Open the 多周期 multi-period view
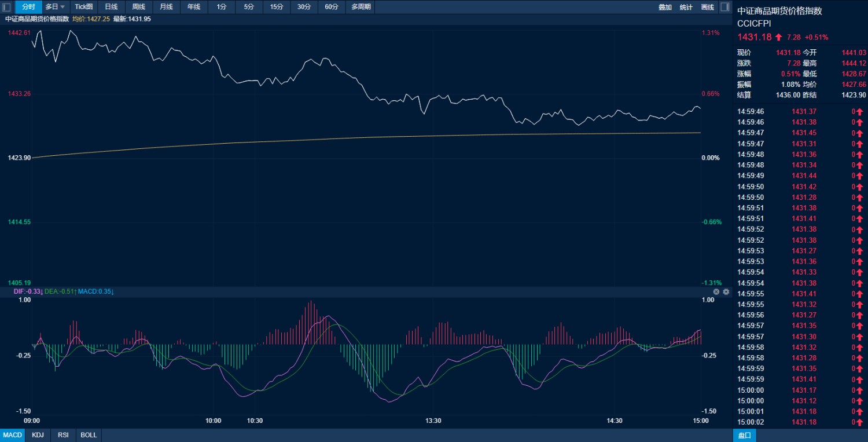Viewport: 868px width, 442px height. 361,7
